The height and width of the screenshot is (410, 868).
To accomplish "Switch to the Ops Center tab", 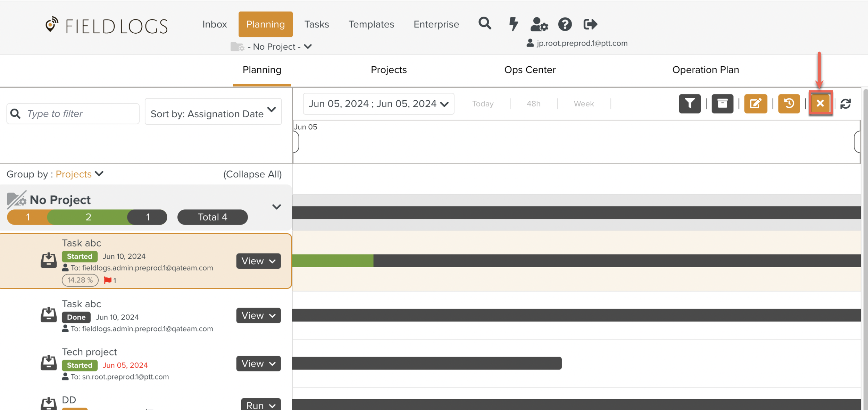I will (x=530, y=70).
